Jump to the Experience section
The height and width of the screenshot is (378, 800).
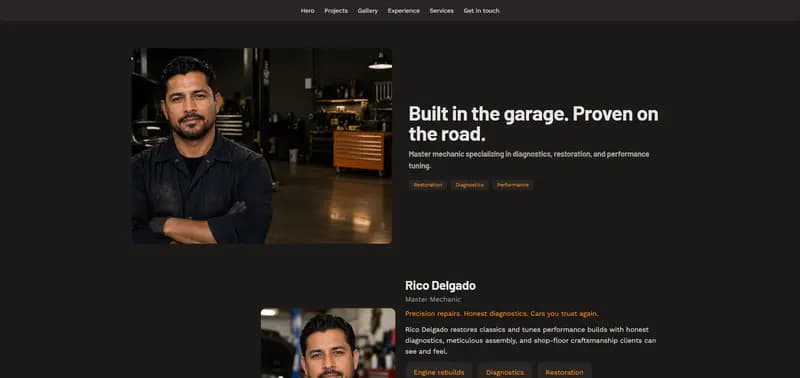404,11
